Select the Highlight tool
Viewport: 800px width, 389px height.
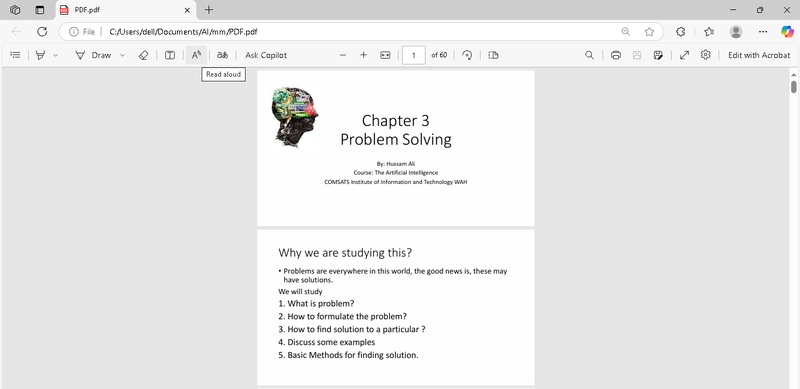click(40, 55)
